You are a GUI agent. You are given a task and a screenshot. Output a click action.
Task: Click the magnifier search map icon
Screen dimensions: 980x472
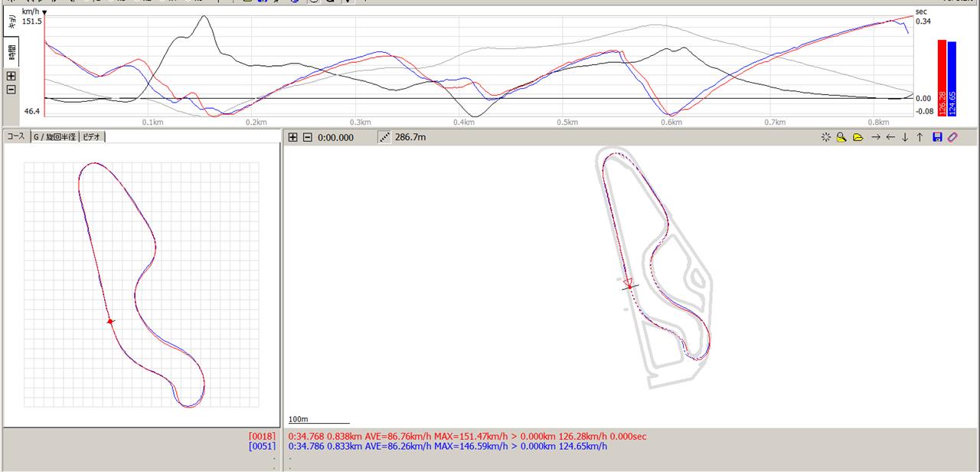pos(841,137)
